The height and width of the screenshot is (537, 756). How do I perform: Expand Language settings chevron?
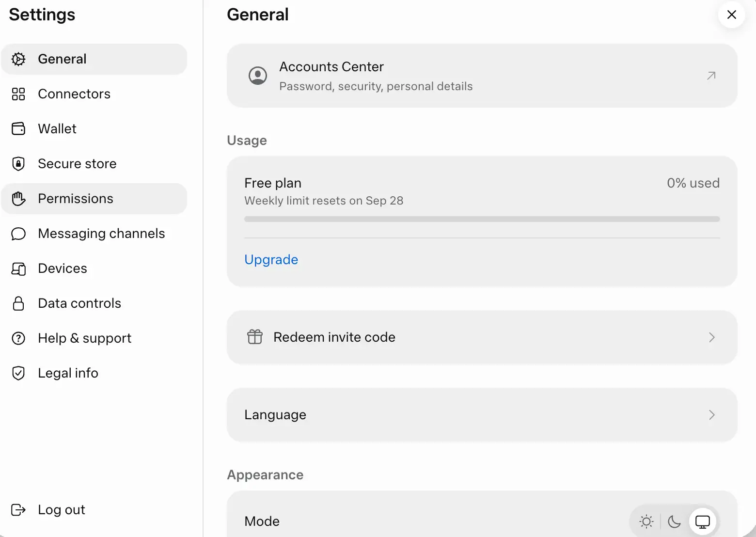pos(711,415)
